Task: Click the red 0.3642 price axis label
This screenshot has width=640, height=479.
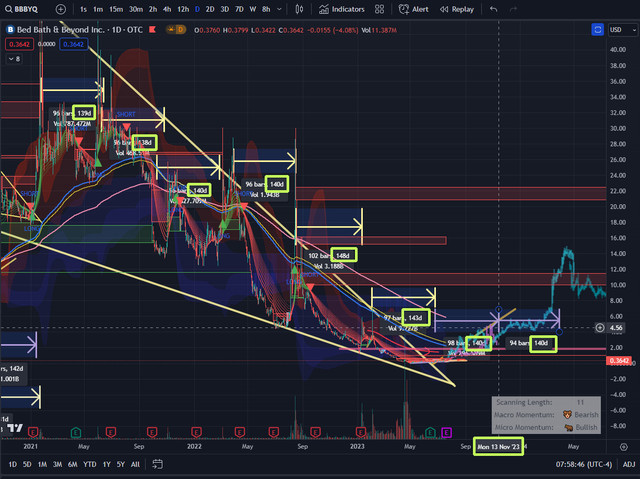Action: tap(619, 361)
